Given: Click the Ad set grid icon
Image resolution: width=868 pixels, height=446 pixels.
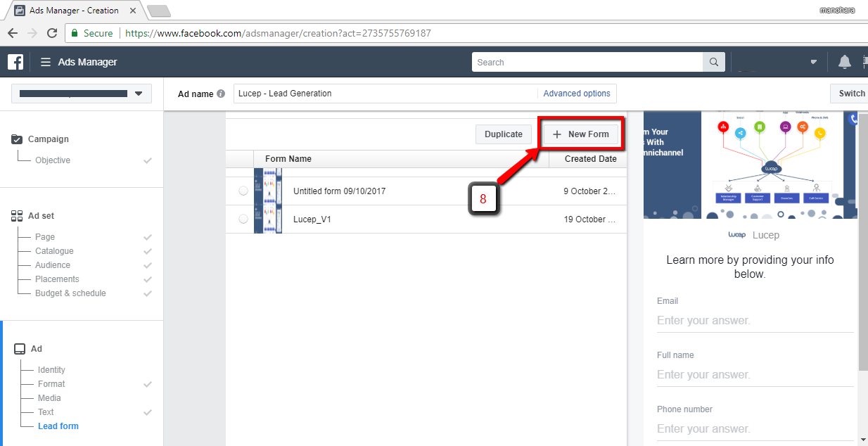Looking at the screenshot, I should click(17, 216).
